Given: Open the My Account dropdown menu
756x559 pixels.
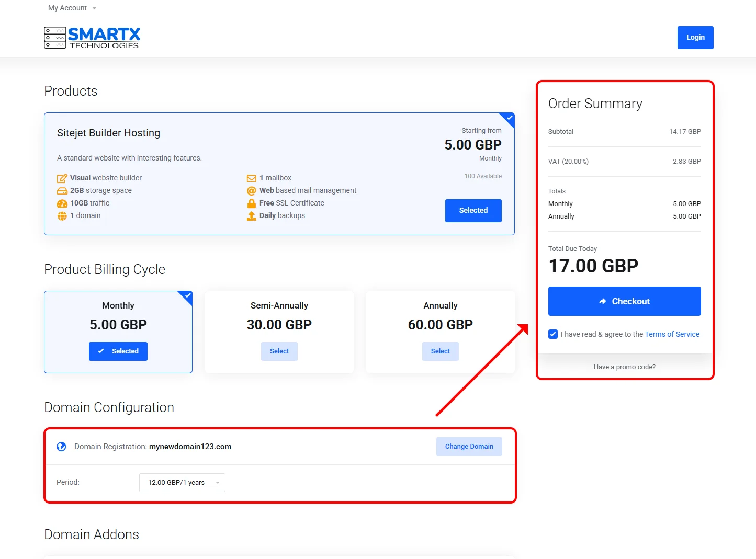Looking at the screenshot, I should tap(72, 8).
